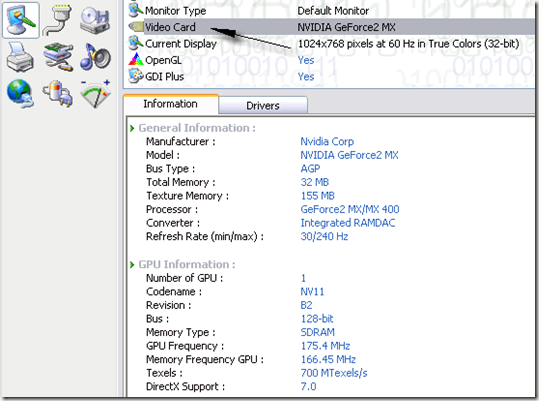Select the Current Display row label
Viewport: 539px width, 401px height.
(181, 44)
